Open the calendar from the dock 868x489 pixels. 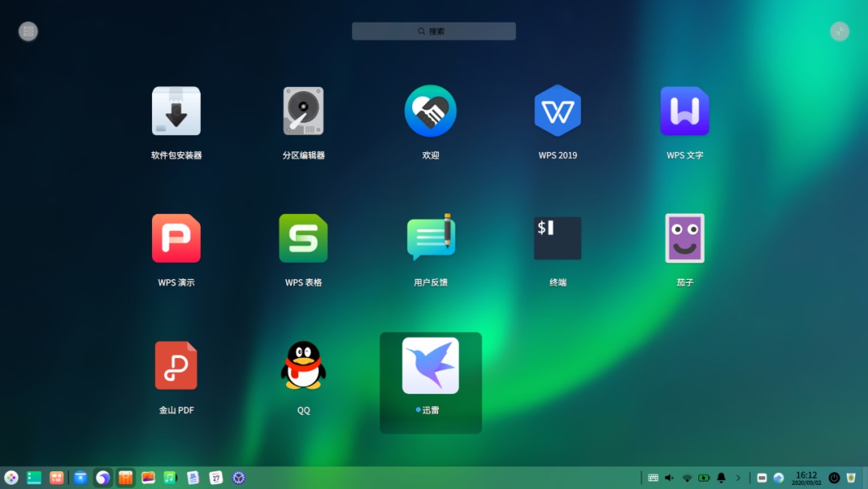point(215,478)
